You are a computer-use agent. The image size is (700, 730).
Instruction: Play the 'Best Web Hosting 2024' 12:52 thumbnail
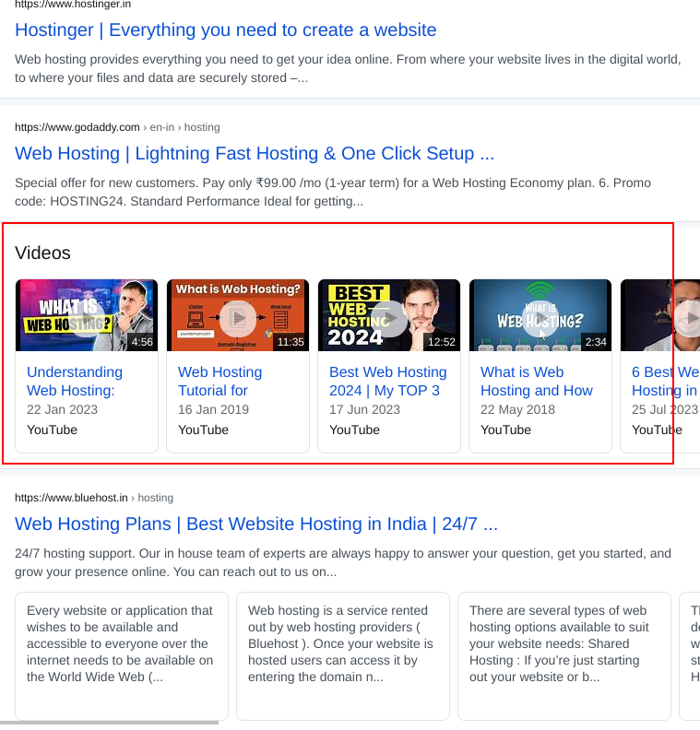[389, 315]
